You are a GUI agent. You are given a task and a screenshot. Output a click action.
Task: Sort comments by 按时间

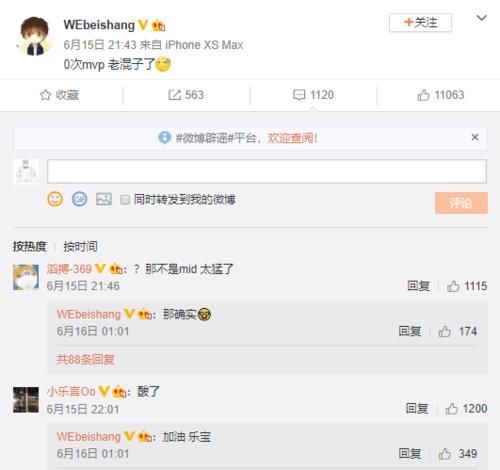click(80, 247)
